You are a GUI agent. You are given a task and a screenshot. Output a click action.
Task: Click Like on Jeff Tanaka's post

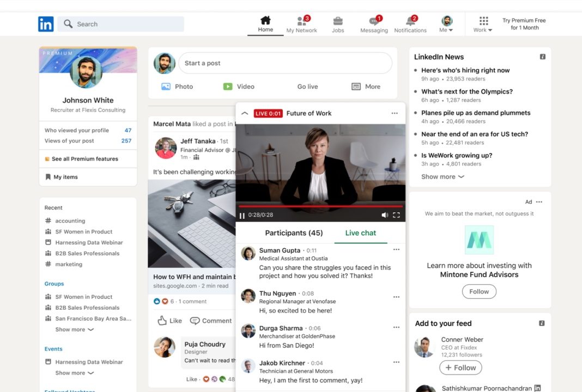[169, 321]
